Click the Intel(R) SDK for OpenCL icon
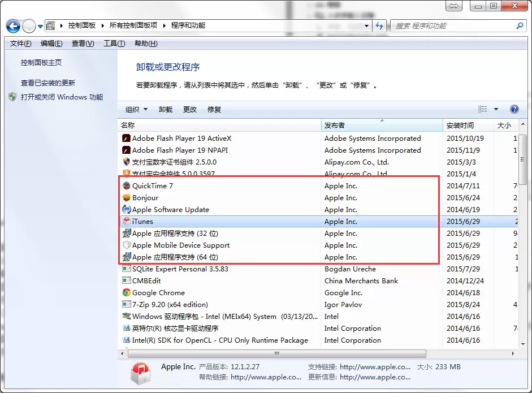The height and width of the screenshot is (393, 532). click(126, 340)
